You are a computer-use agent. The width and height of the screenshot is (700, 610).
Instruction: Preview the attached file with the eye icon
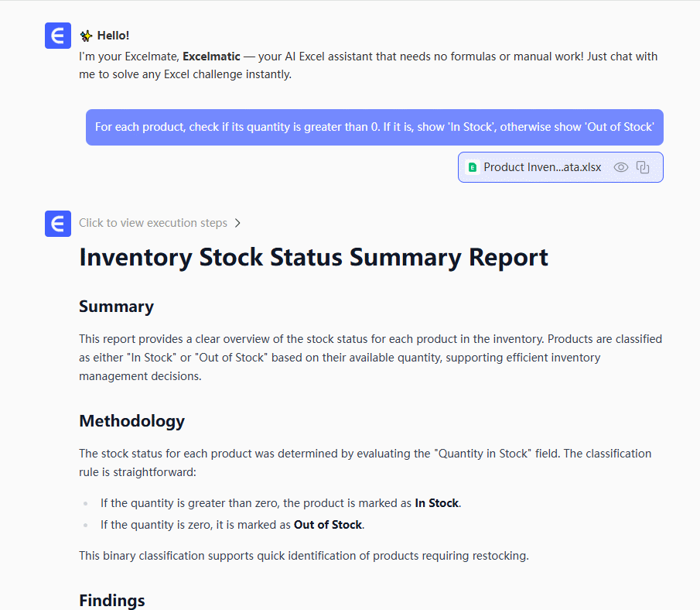pos(620,167)
